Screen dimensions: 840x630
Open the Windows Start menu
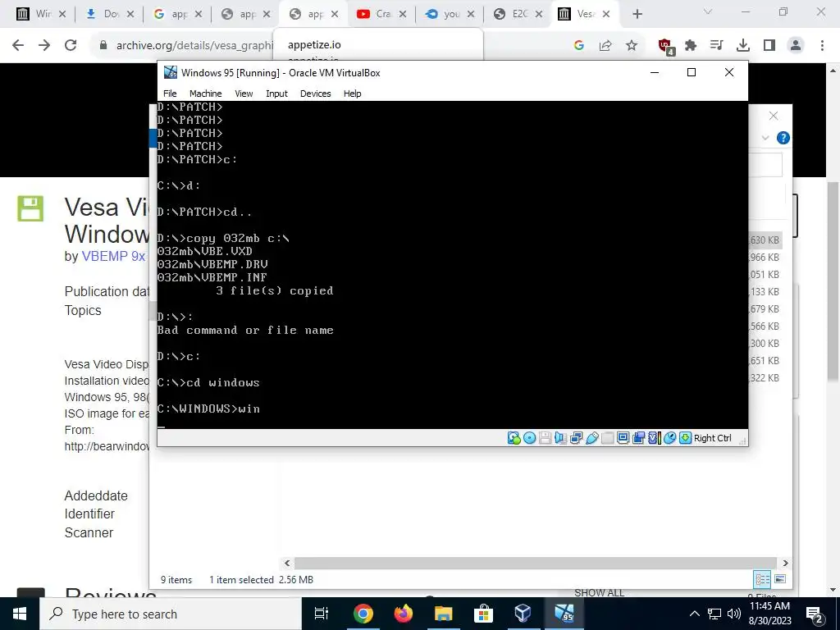20,614
